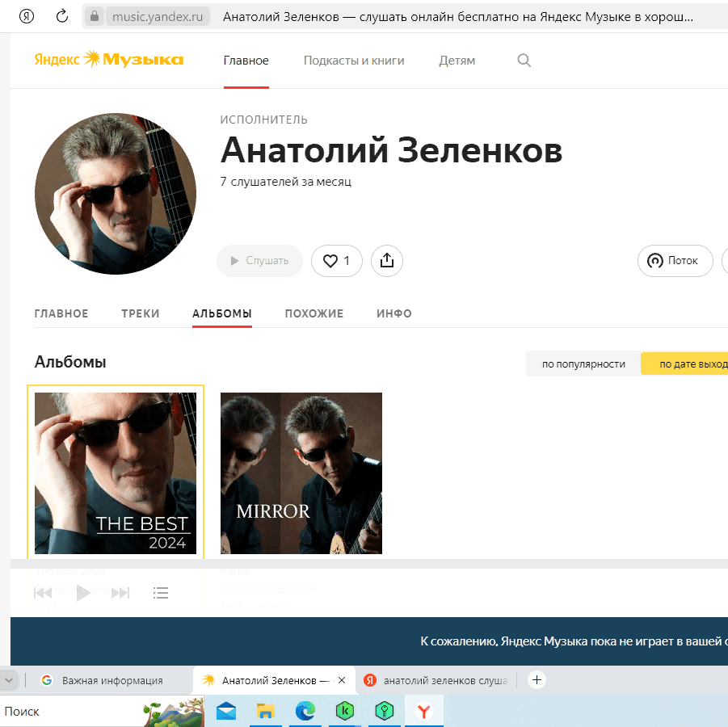Click the previous track player control
Screen dimensions: 728x727
pyautogui.click(x=43, y=593)
